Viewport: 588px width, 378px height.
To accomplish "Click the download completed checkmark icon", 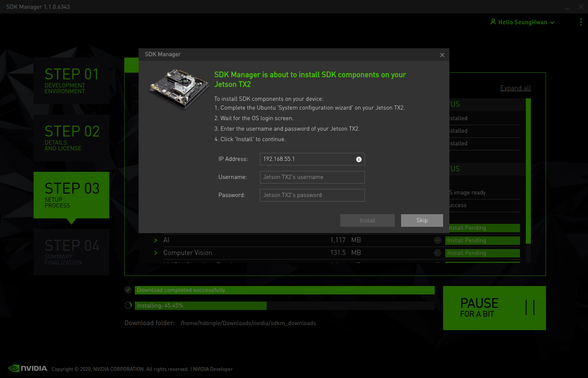I will point(128,290).
